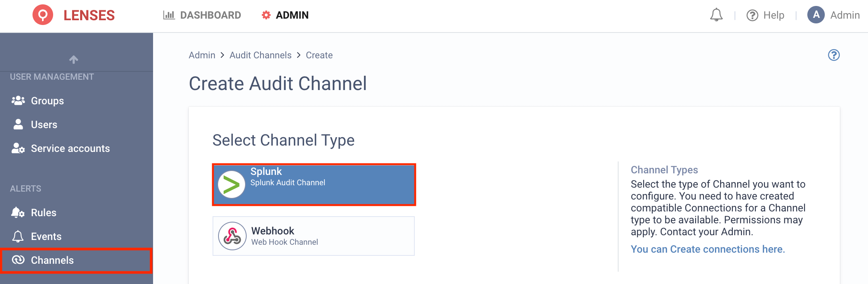
Task: Click the Dashboard bar chart icon
Action: [169, 15]
